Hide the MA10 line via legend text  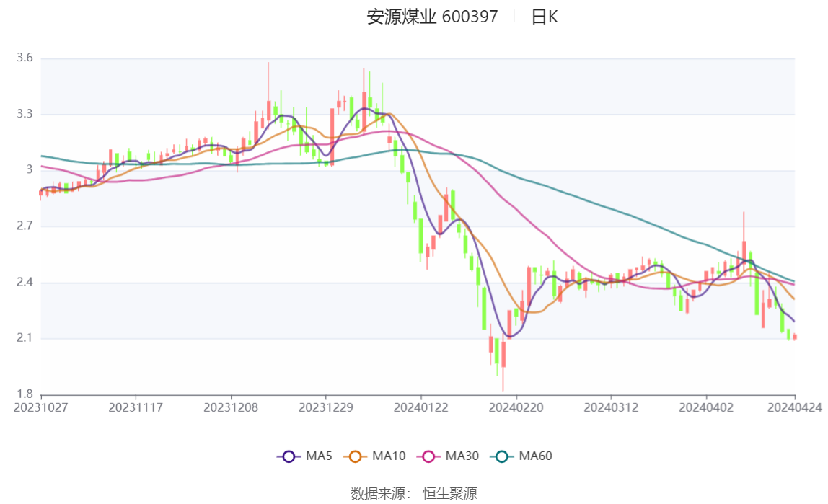pos(389,456)
